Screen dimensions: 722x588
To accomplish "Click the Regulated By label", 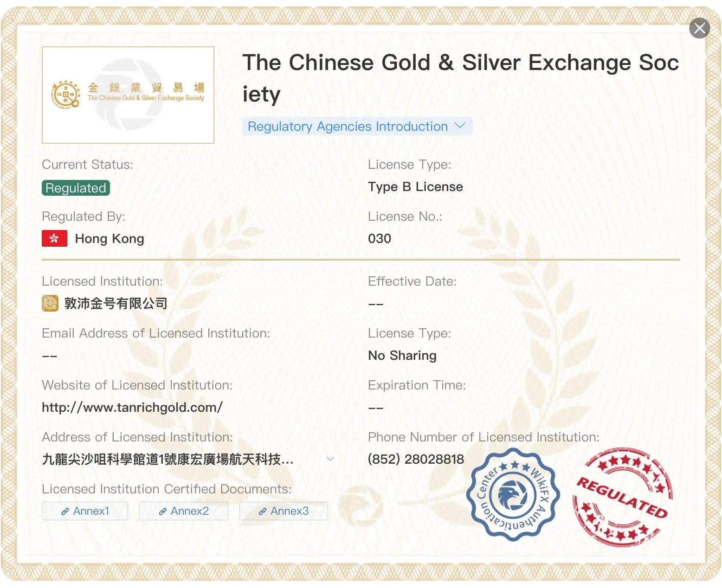I will coord(84,216).
